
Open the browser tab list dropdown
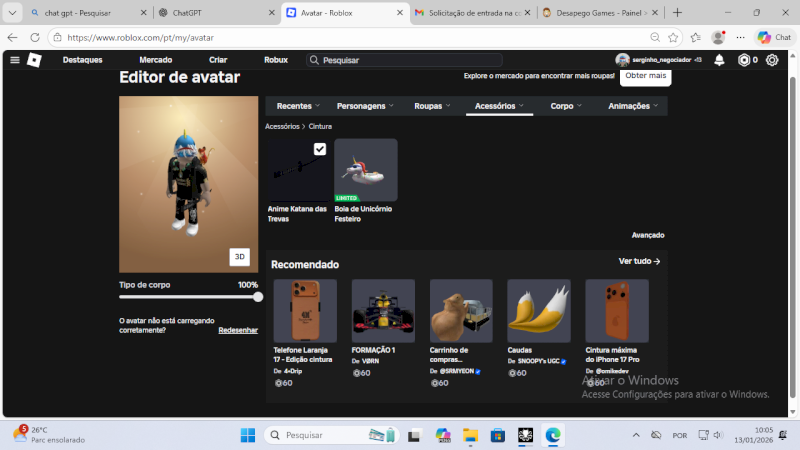pos(12,13)
